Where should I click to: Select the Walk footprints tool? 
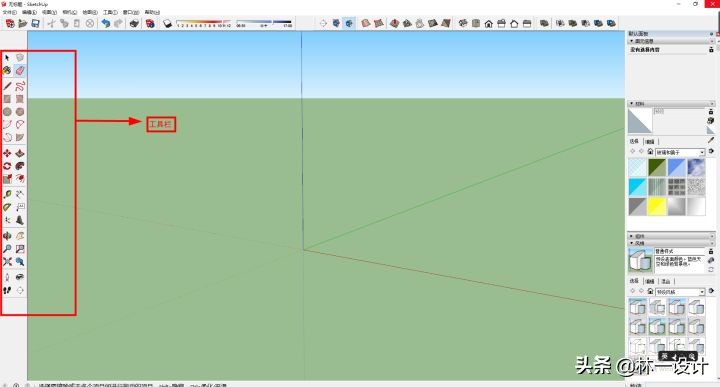[7, 290]
